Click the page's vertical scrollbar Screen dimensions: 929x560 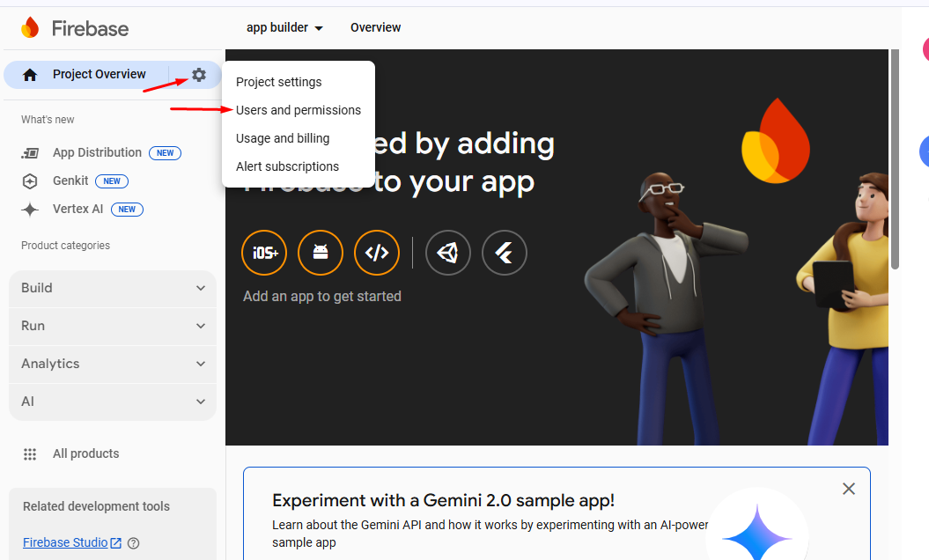coord(895,160)
